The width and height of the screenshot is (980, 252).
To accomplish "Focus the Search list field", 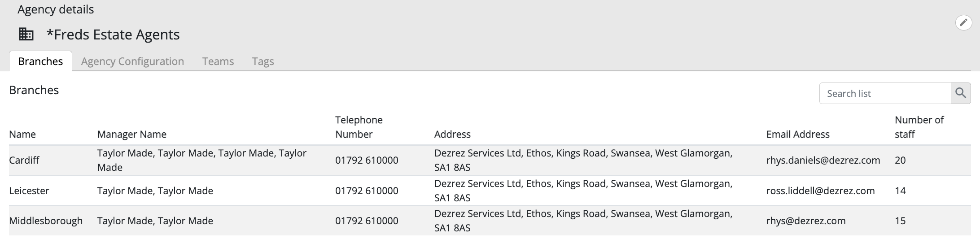I will click(x=885, y=93).
